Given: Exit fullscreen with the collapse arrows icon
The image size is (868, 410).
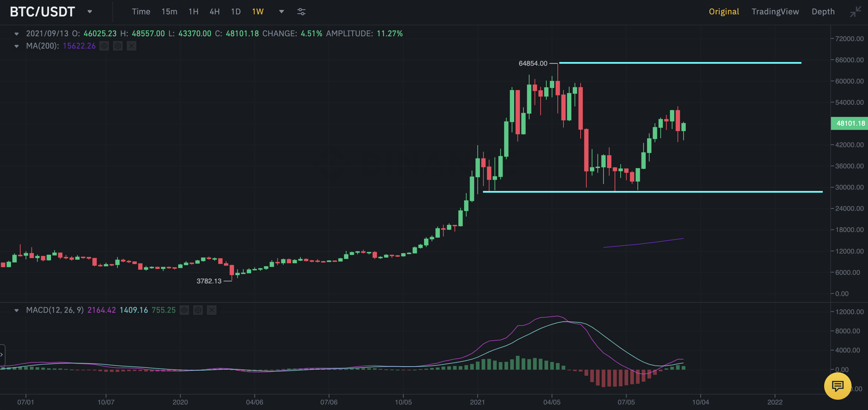Looking at the screenshot, I should [855, 12].
